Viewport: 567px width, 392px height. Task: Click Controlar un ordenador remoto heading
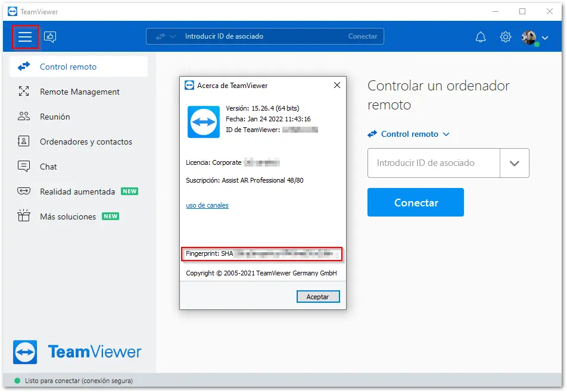(x=438, y=95)
